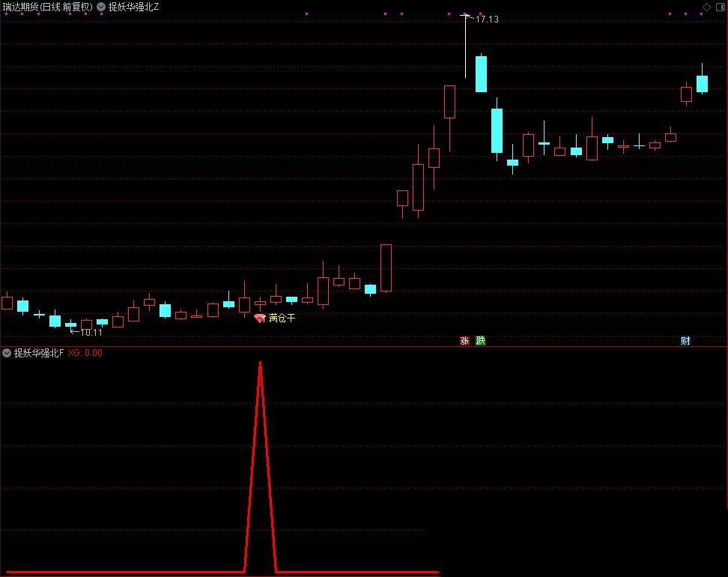Select the 捉妖华强北Z indicator name

(133, 7)
